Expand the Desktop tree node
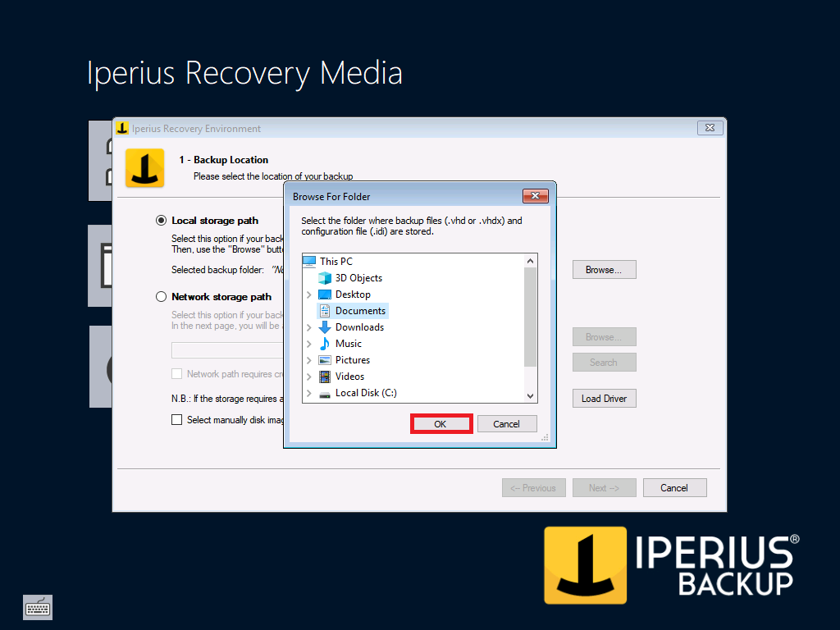The image size is (840, 630). [309, 294]
